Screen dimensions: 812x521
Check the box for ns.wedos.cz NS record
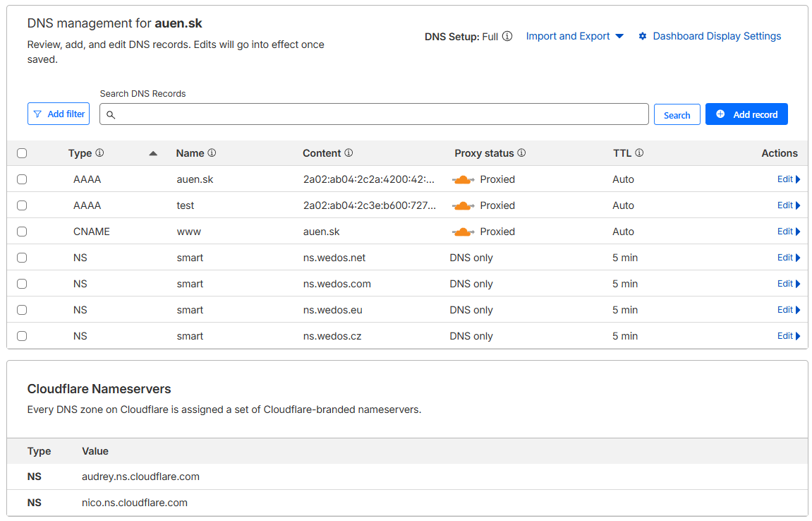coord(22,336)
